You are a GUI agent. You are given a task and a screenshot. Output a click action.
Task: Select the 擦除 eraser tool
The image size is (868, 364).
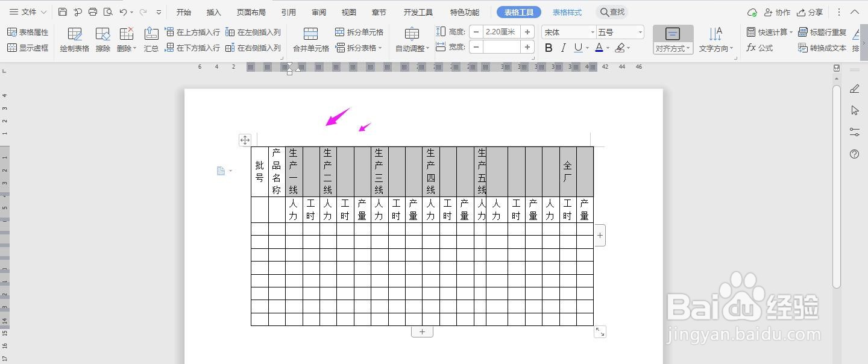pos(102,39)
